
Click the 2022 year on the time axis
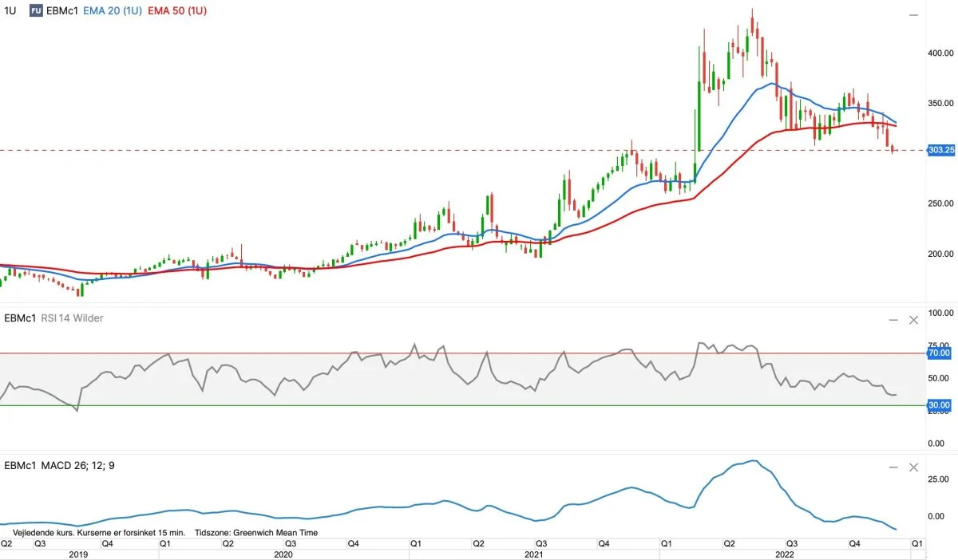[785, 553]
